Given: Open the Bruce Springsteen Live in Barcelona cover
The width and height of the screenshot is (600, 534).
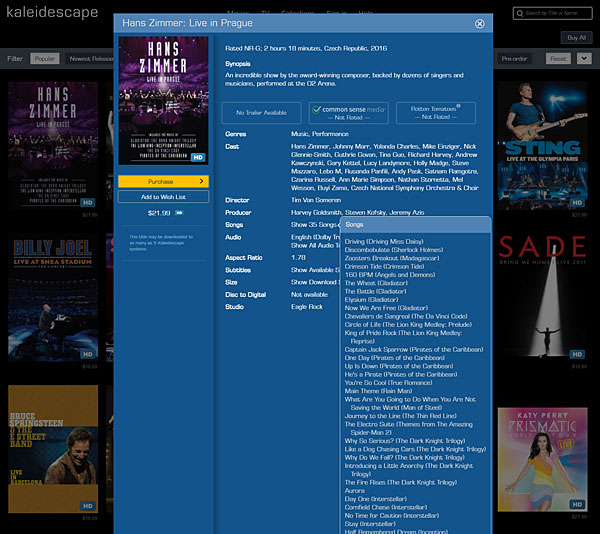Looking at the screenshot, I should (53, 449).
